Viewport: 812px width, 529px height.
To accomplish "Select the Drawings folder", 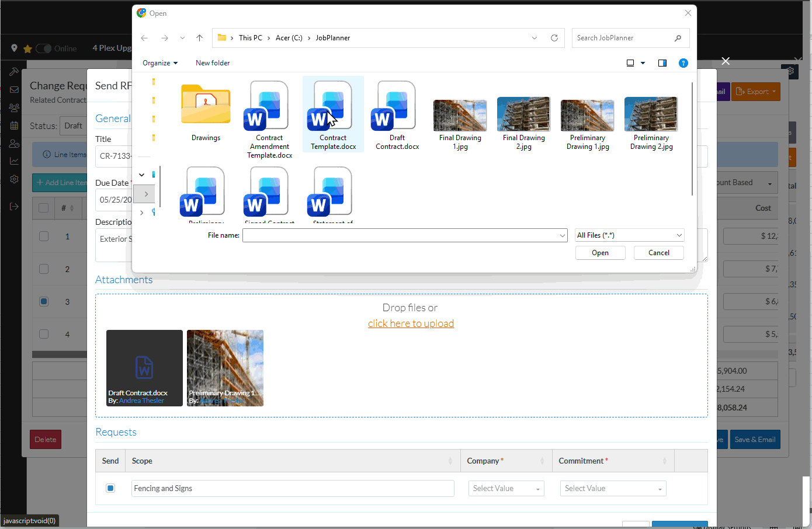I will (x=206, y=113).
